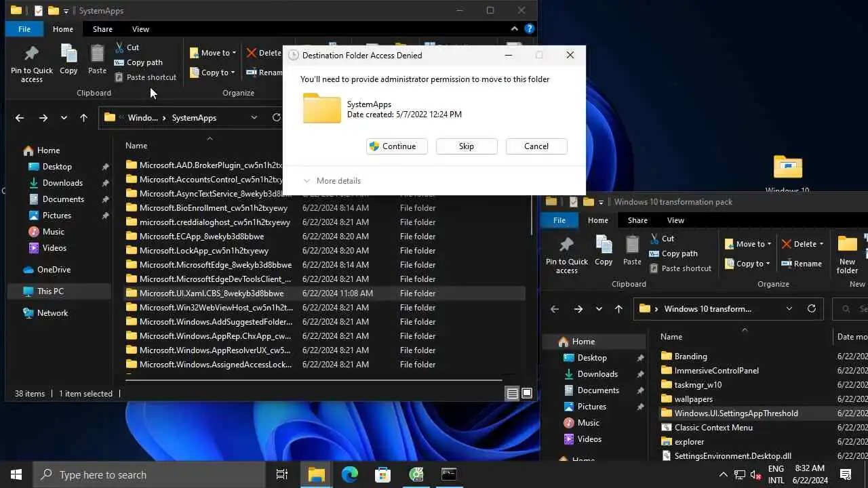Click Cut in SystemApps window ribbon

[127, 47]
